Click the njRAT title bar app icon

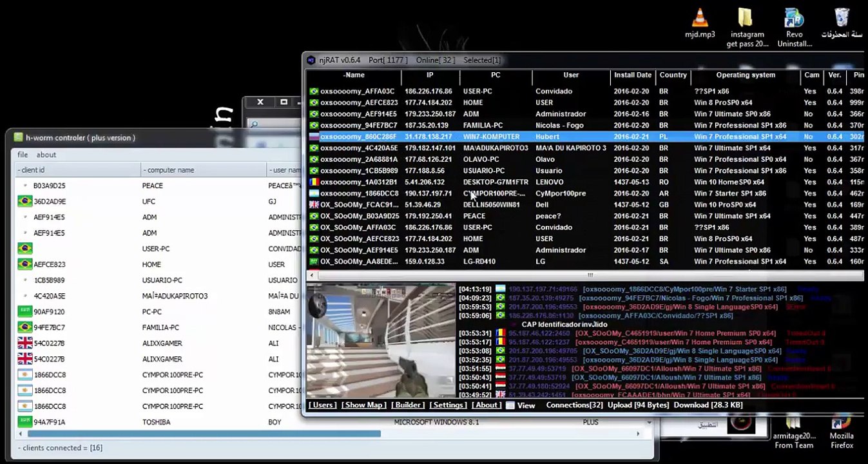(x=311, y=60)
